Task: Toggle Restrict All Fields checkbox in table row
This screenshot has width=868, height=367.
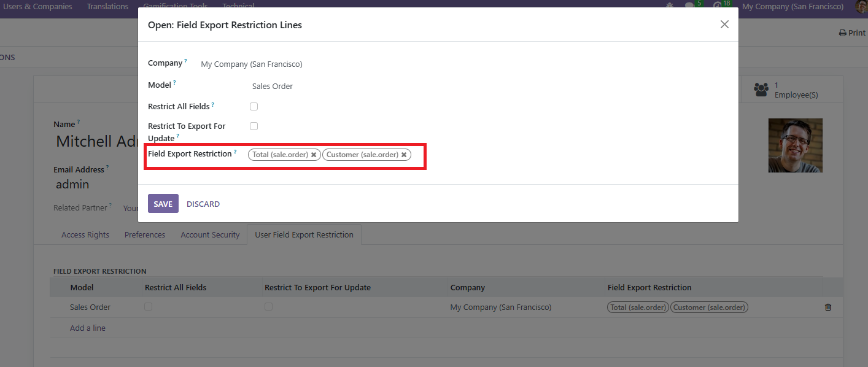Action: 148,307
